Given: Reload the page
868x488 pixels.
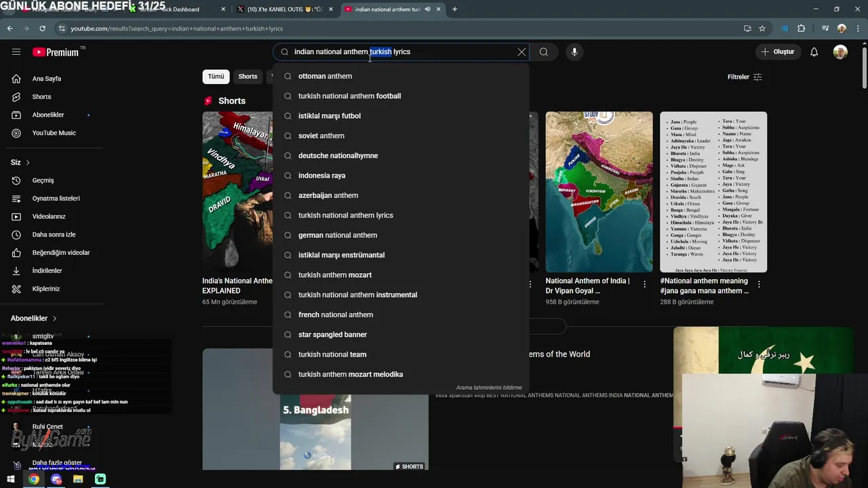Looking at the screenshot, I should pyautogui.click(x=42, y=28).
